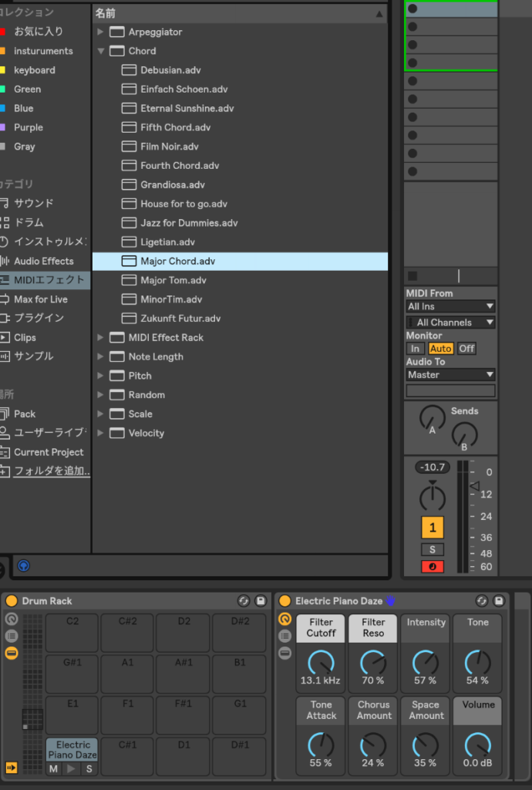This screenshot has width=532, height=790.
Task: Set Monitor to In
Action: pyautogui.click(x=415, y=349)
